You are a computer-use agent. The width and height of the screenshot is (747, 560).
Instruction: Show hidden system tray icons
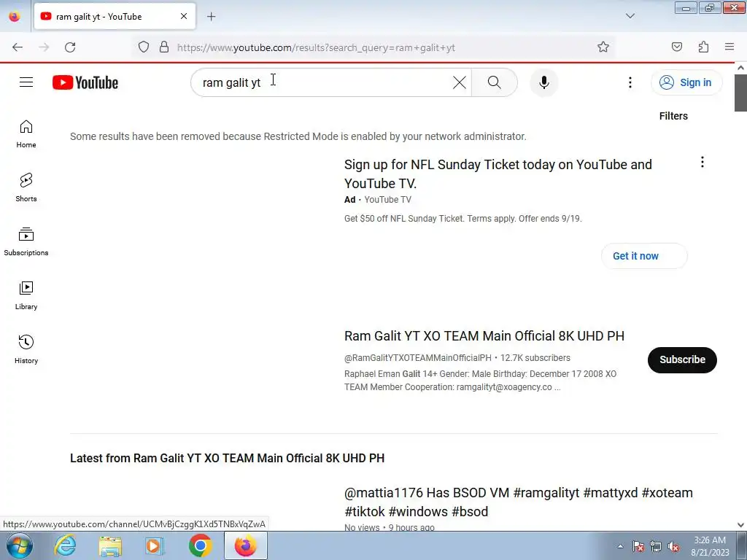620,547
